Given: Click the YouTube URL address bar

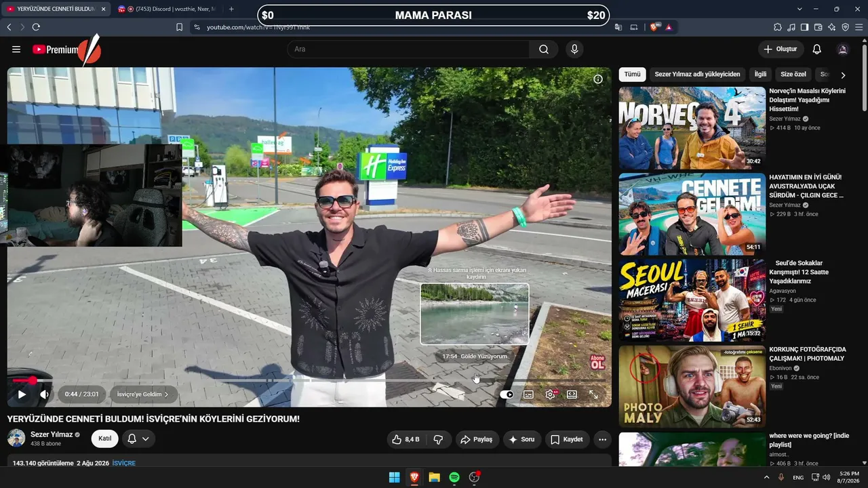Looking at the screenshot, I should pyautogui.click(x=400, y=27).
